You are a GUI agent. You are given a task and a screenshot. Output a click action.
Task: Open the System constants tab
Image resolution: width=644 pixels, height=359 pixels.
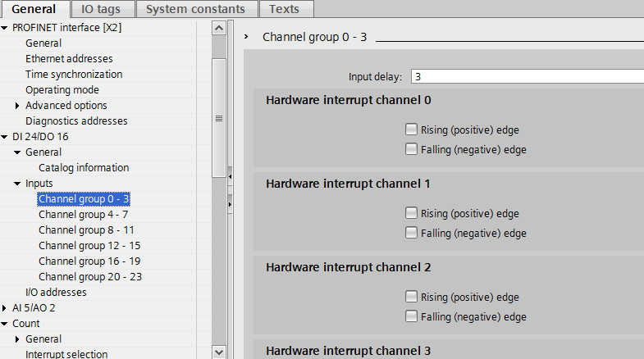(x=196, y=10)
